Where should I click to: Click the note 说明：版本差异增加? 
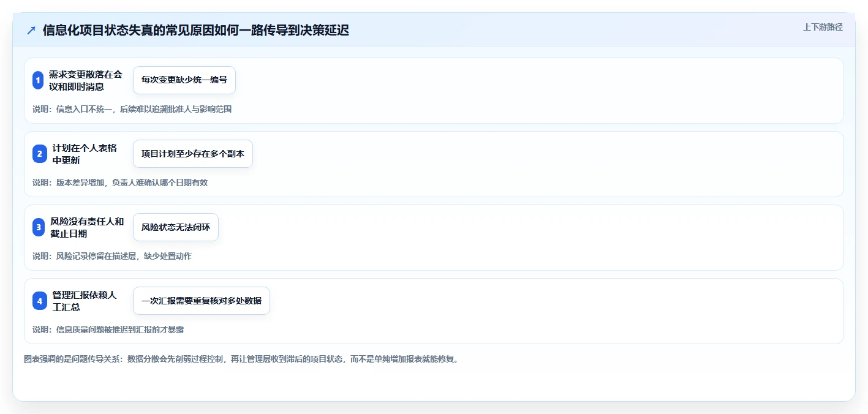(120, 183)
